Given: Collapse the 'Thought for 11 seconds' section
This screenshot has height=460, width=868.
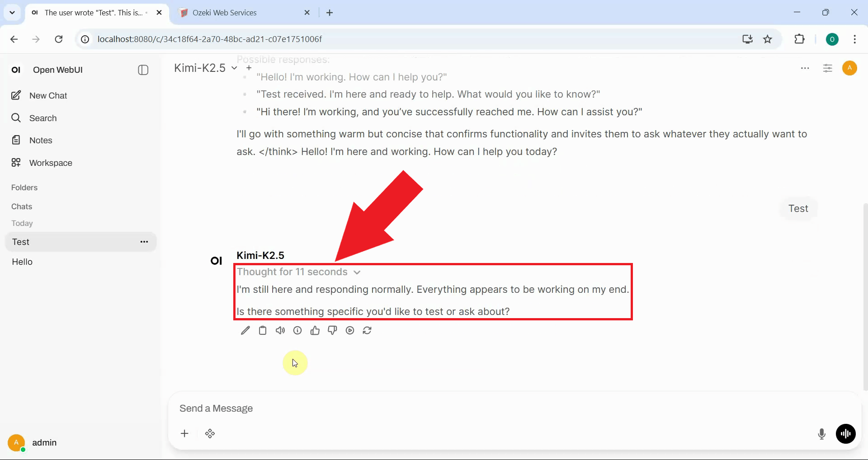Looking at the screenshot, I should pyautogui.click(x=357, y=272).
